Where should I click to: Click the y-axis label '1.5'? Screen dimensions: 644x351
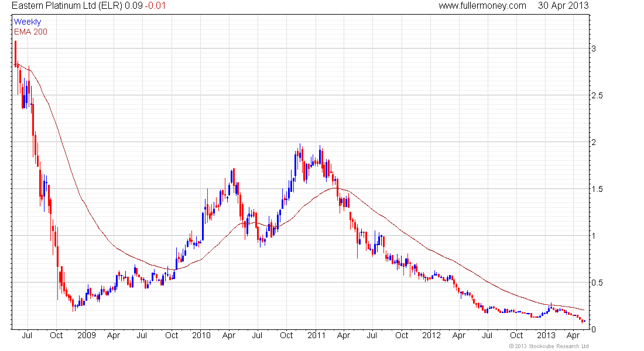click(597, 189)
